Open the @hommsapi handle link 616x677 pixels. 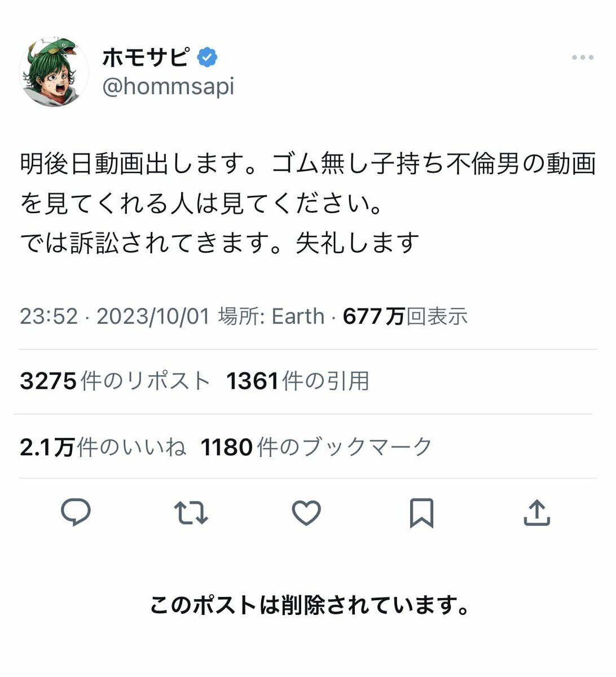168,87
